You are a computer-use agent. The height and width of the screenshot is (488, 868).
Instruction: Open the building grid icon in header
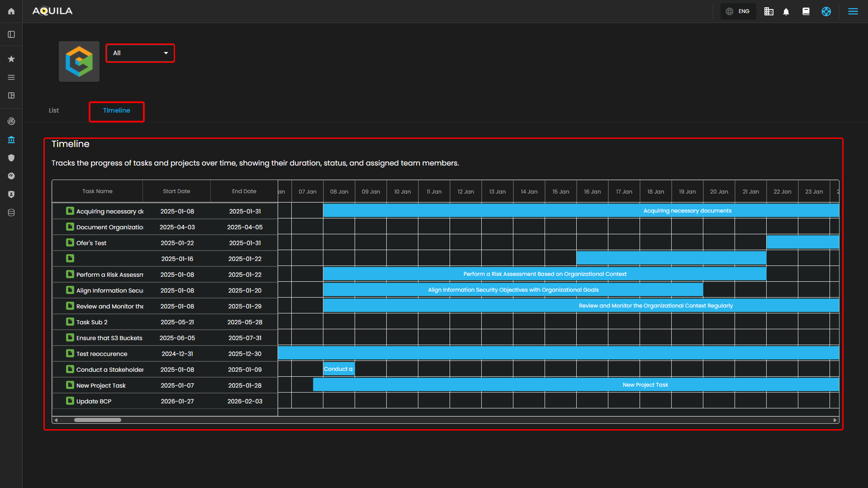point(768,12)
